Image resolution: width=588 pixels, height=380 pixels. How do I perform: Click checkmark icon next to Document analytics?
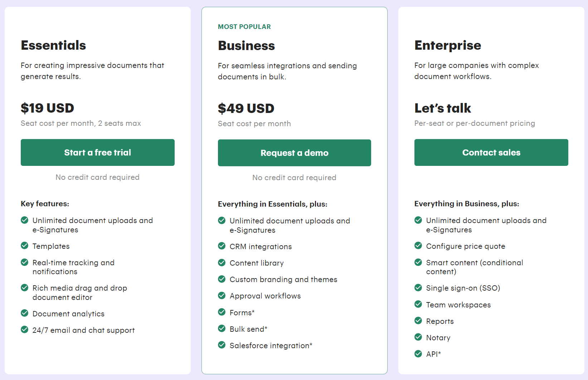pyautogui.click(x=25, y=313)
